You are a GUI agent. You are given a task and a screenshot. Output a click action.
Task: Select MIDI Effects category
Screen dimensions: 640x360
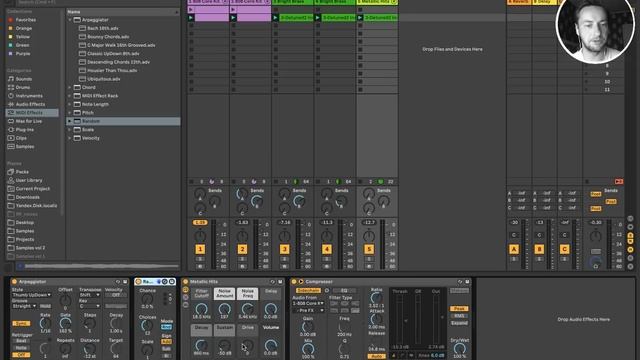coord(32,113)
